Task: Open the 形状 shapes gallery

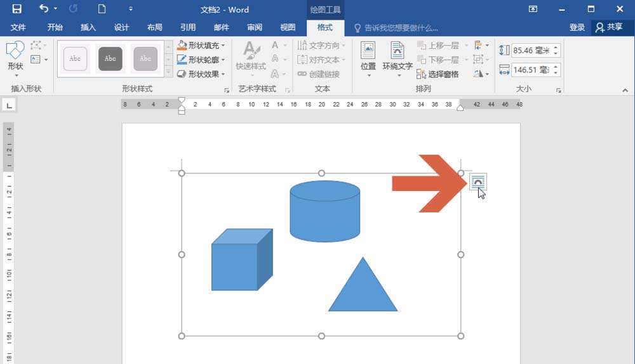Action: coord(15,59)
